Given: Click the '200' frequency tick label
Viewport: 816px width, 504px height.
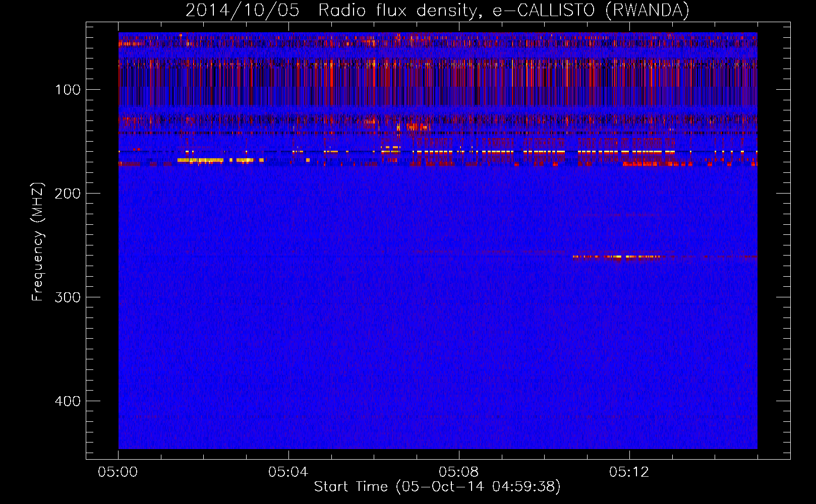Looking at the screenshot, I should (x=67, y=194).
